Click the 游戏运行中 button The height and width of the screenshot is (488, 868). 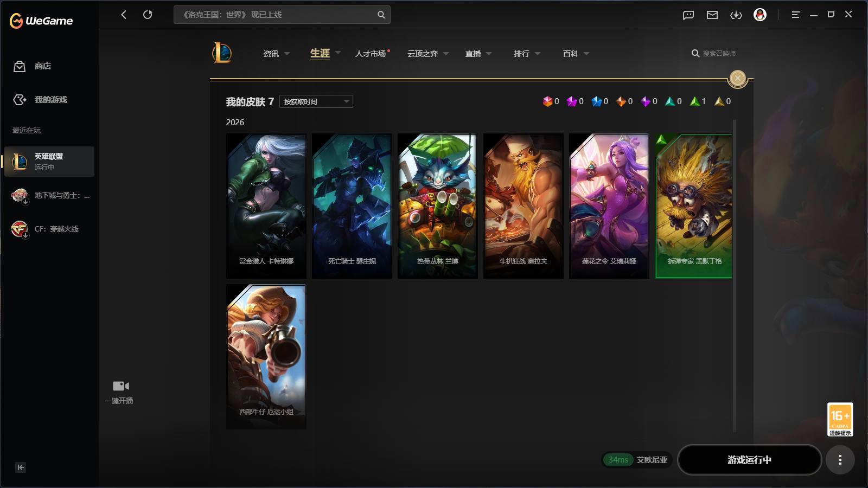click(x=750, y=460)
